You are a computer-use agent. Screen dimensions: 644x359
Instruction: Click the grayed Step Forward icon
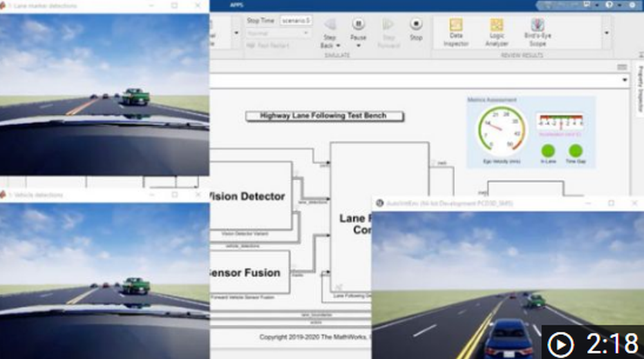(x=388, y=24)
